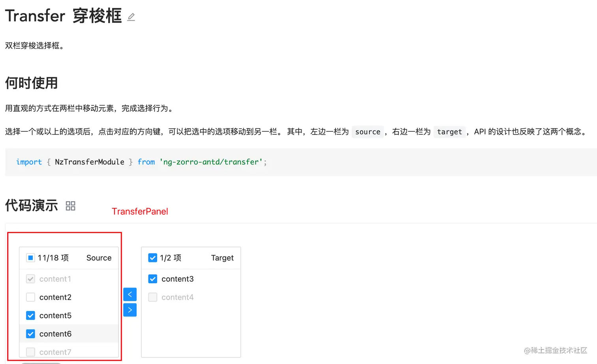The width and height of the screenshot is (597, 364).
Task: Check the content2 checkbox
Action: click(30, 297)
